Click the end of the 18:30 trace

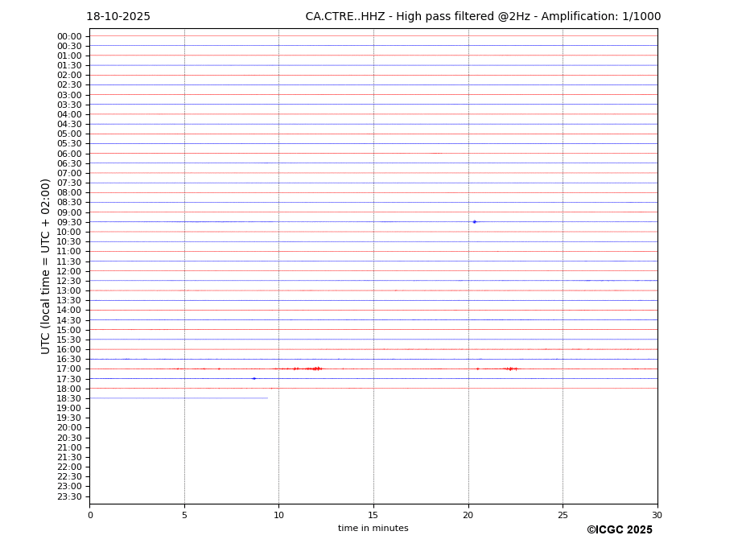[267, 397]
